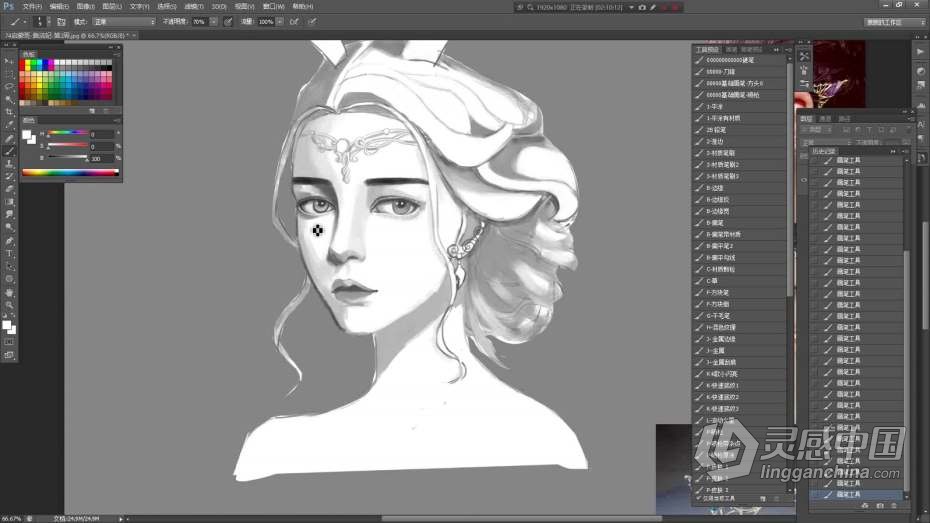Open the flow slider dropdown arrow
This screenshot has height=523, width=930.
[279, 21]
